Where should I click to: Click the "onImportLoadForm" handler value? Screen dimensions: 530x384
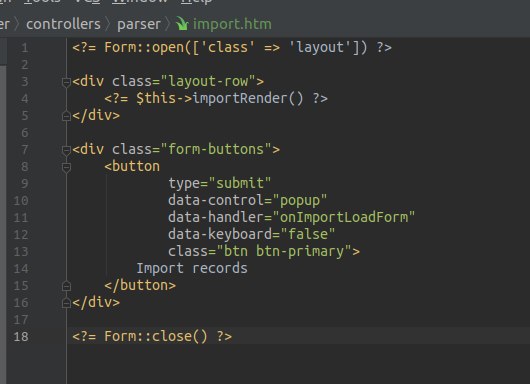point(343,217)
